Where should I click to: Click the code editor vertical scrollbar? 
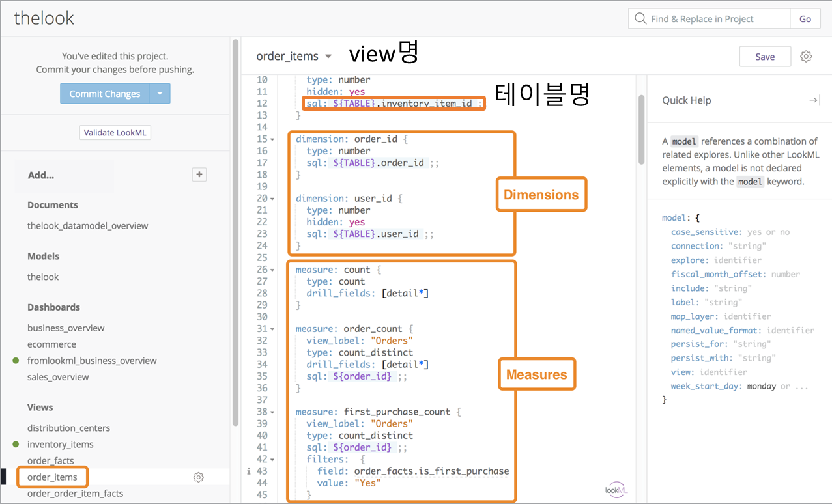pyautogui.click(x=641, y=129)
